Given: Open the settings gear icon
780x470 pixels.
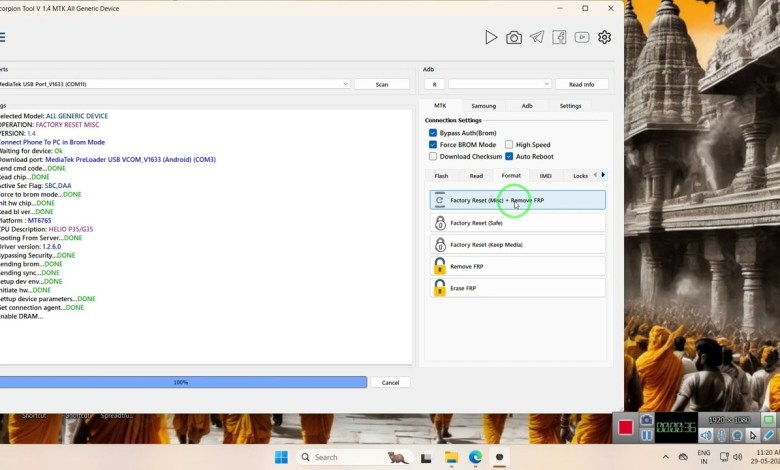Looking at the screenshot, I should pos(605,37).
